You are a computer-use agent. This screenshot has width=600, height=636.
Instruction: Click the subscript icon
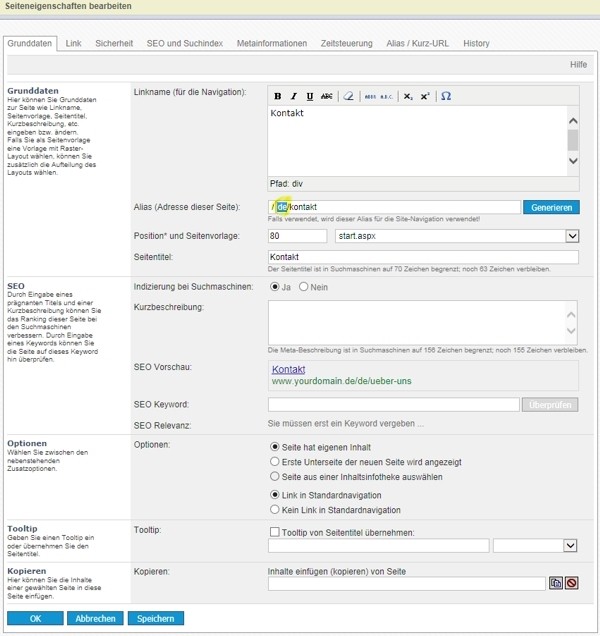point(408,96)
